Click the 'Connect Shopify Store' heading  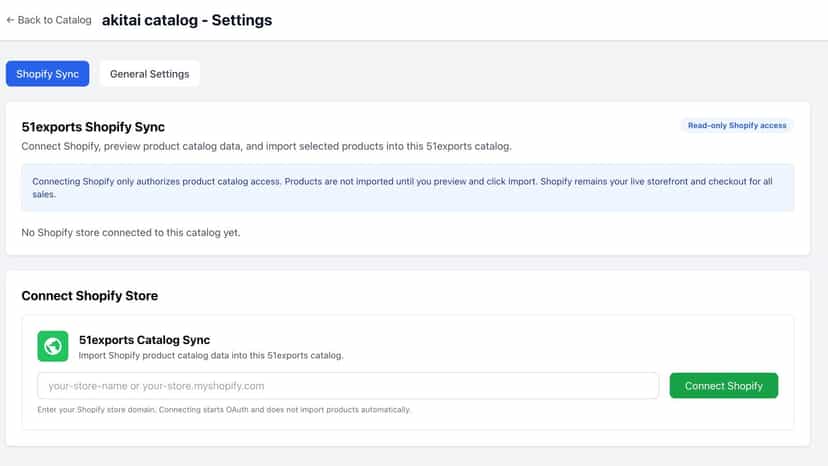coord(90,295)
